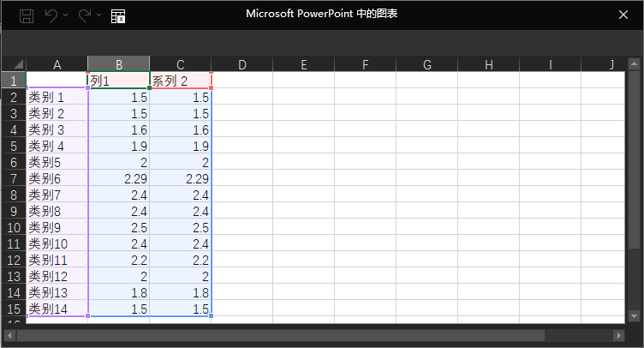Select column E header
Viewport: 644px width, 348px height.
point(303,64)
